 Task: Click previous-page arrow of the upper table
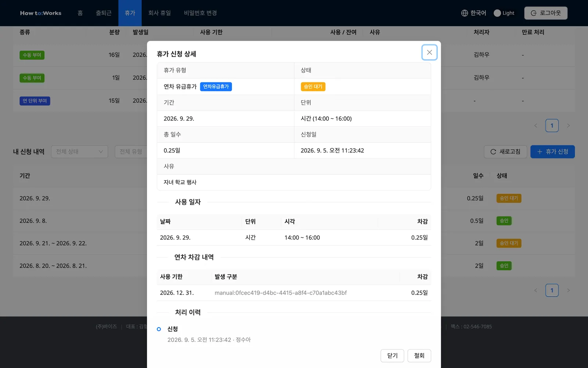535,125
